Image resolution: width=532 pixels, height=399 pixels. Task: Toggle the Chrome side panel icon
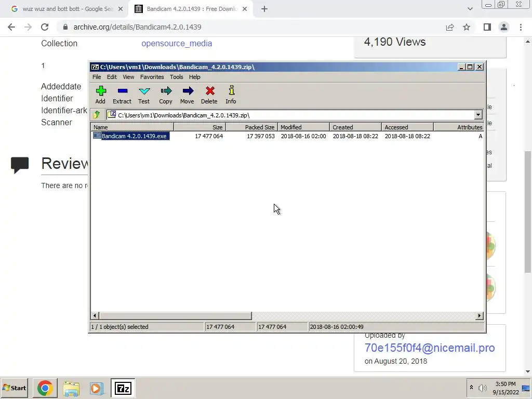pos(487,27)
